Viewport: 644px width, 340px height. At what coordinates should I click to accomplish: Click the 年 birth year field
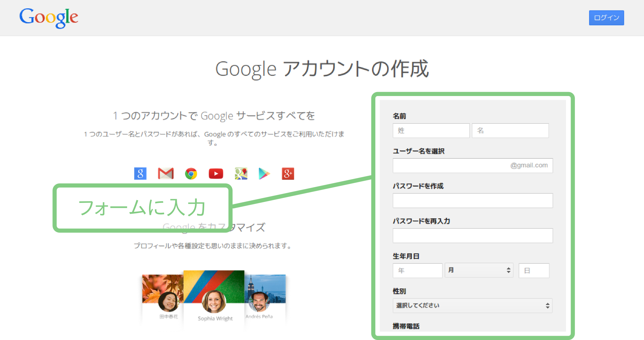tap(418, 271)
